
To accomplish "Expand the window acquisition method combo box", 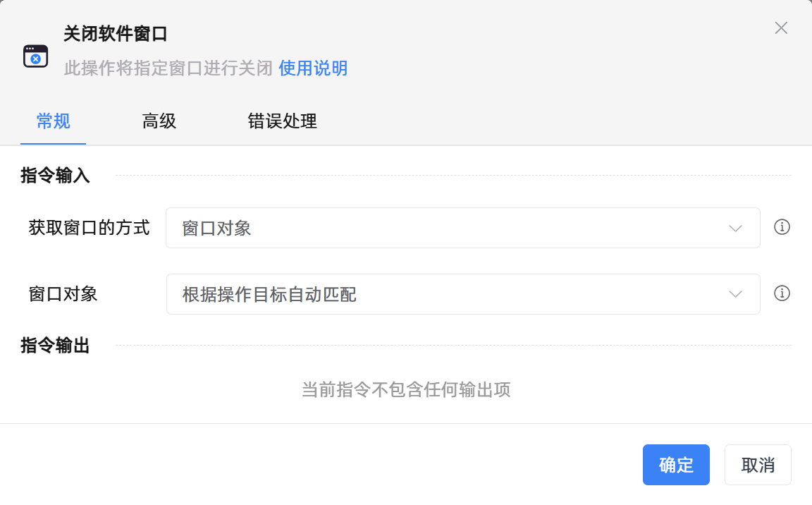I will (462, 228).
